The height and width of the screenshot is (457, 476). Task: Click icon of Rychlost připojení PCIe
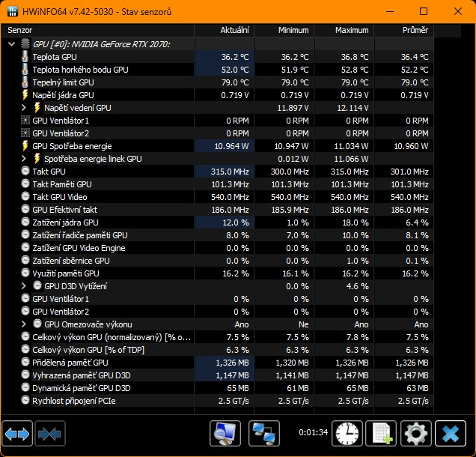(x=25, y=400)
